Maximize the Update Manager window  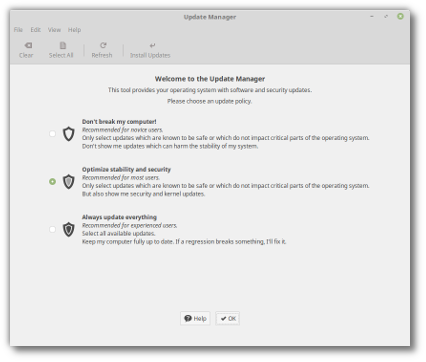386,16
